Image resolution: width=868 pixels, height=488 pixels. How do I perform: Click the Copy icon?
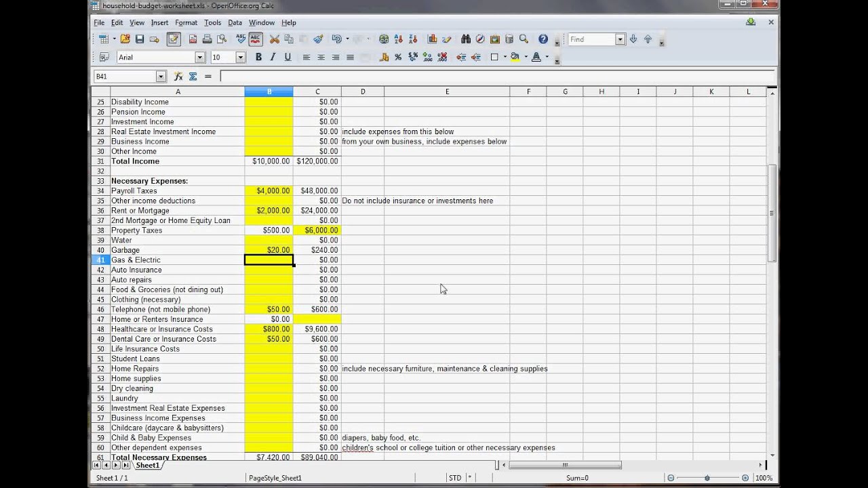coord(289,39)
